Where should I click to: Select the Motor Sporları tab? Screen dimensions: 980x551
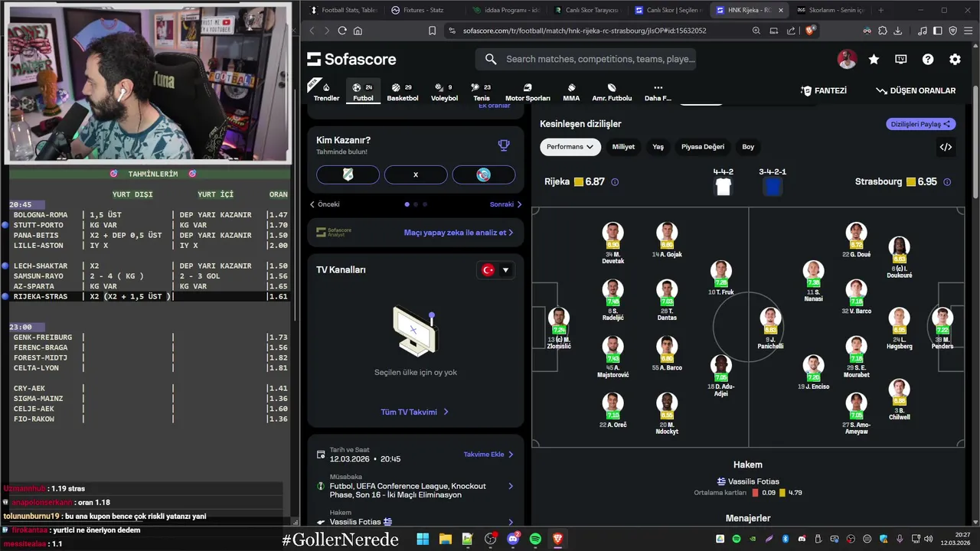pyautogui.click(x=528, y=92)
